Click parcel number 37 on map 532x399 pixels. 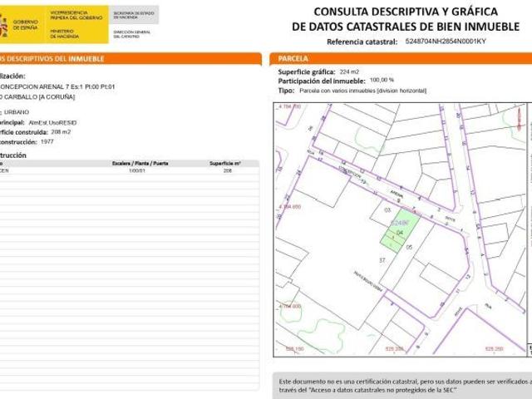click(382, 260)
